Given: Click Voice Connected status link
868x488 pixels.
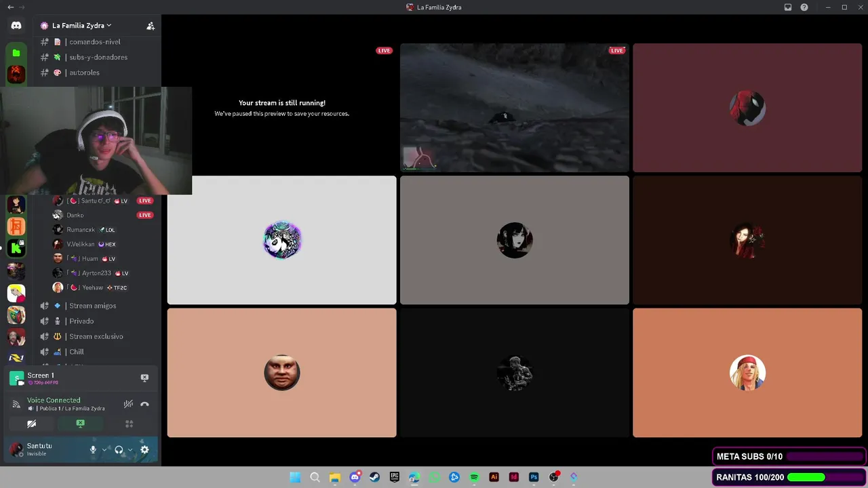Looking at the screenshot, I should click(54, 400).
